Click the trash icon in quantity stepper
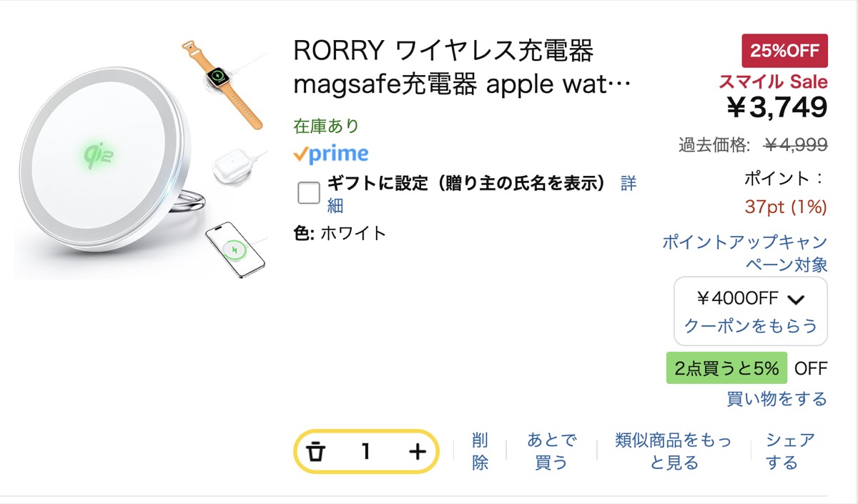This screenshot has height=504, width=858. (315, 452)
